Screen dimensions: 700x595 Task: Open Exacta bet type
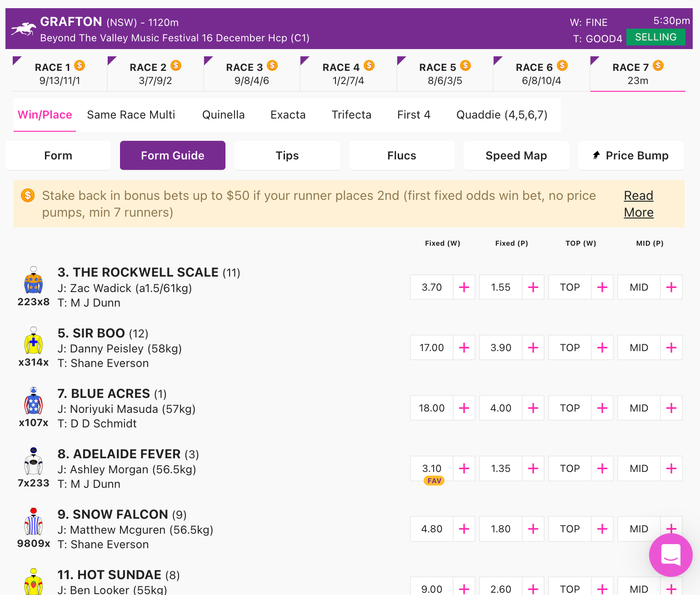(288, 115)
